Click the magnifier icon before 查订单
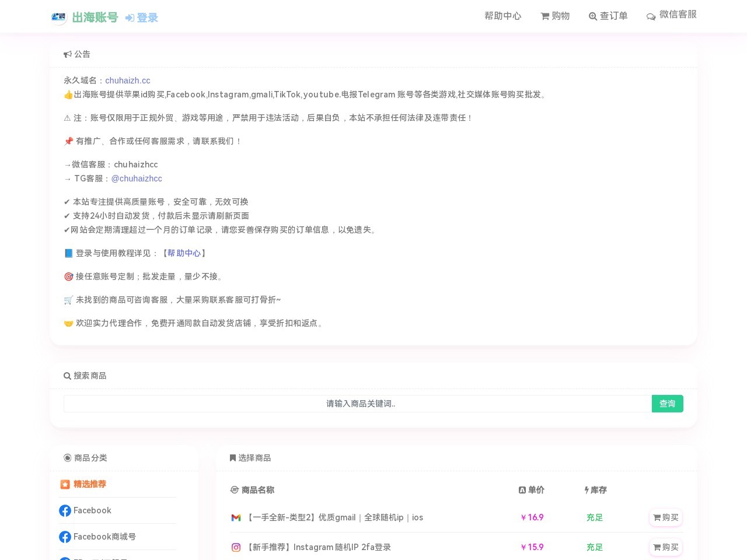 593,16
